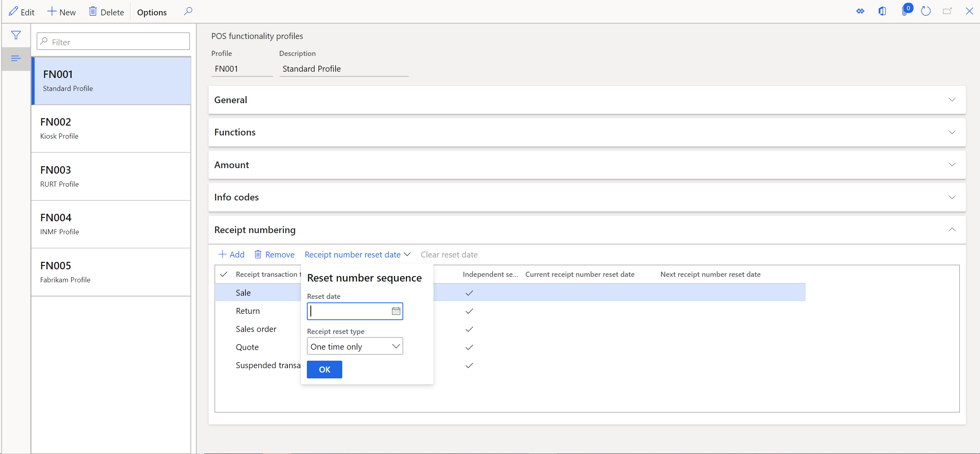Viewport: 980px width, 454px height.
Task: Click the Reset date input field
Action: point(354,311)
